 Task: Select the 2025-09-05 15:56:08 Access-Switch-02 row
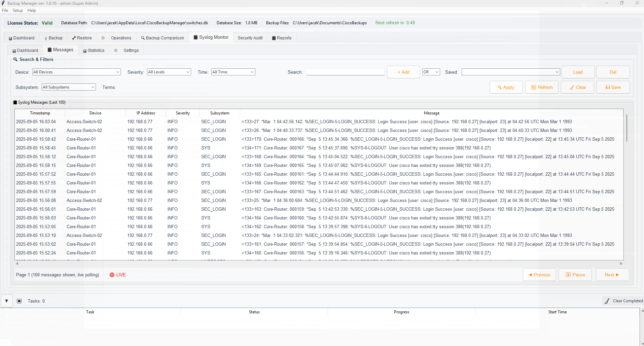coord(319,200)
